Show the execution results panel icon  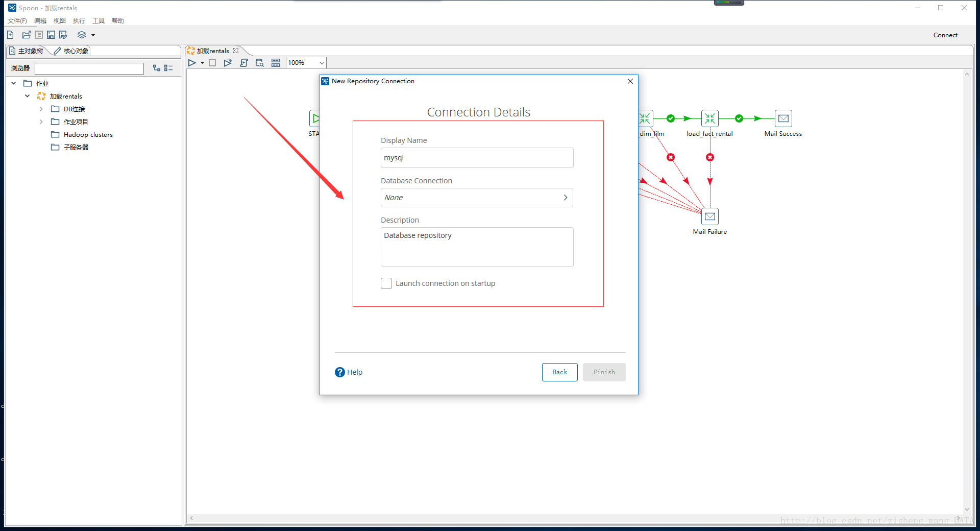(x=276, y=63)
